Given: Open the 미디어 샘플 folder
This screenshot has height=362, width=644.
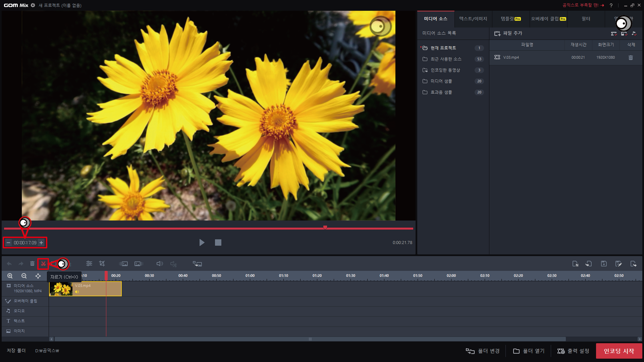Looking at the screenshot, I should coord(441,81).
